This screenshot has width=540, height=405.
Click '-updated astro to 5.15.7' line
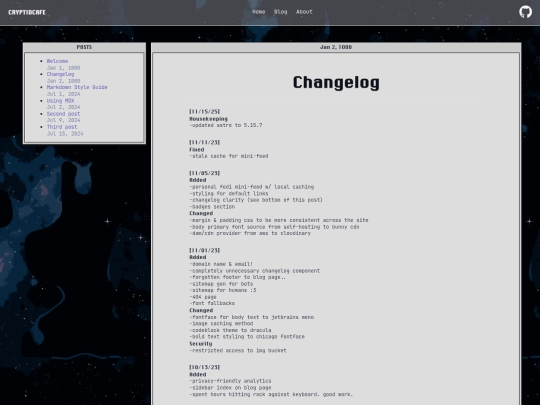226,125
